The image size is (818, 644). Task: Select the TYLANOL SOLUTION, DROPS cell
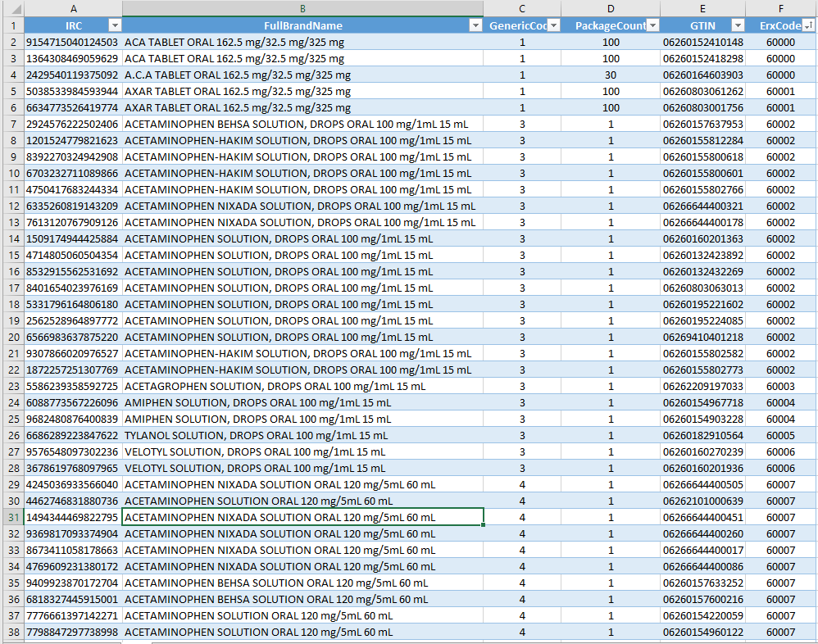click(302, 435)
